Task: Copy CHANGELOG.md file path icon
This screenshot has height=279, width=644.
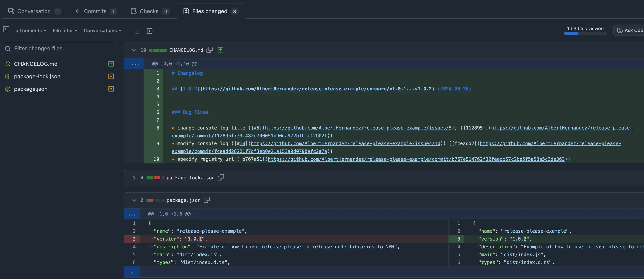Action: click(x=209, y=50)
